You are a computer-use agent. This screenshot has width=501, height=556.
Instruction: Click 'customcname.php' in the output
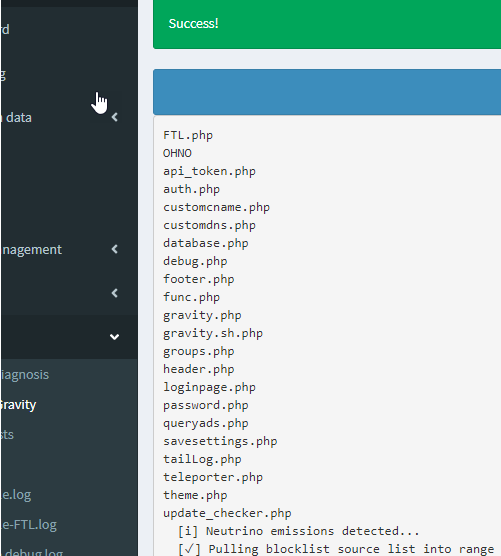point(216,207)
